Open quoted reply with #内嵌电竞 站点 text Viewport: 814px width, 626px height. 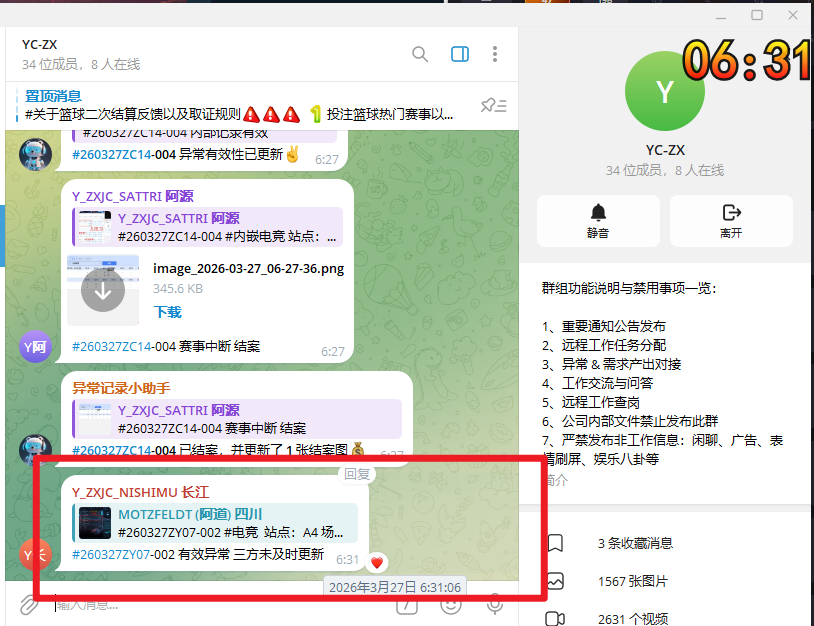point(208,227)
